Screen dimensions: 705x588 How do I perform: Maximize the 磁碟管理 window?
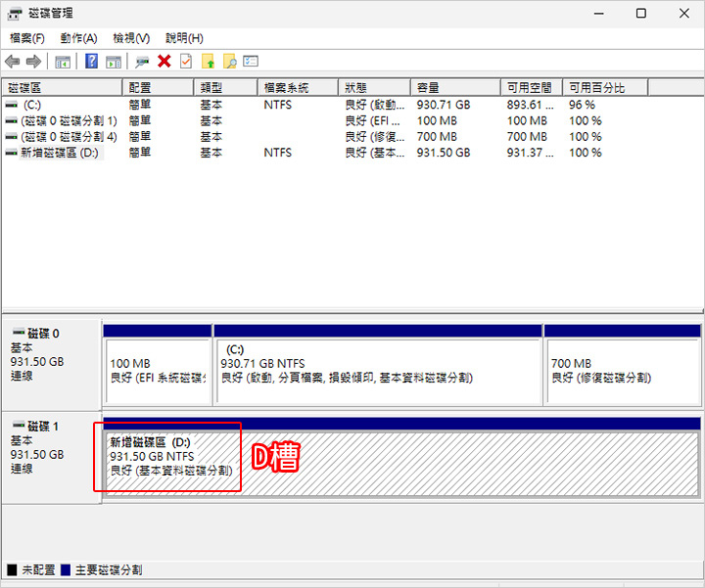click(x=641, y=14)
